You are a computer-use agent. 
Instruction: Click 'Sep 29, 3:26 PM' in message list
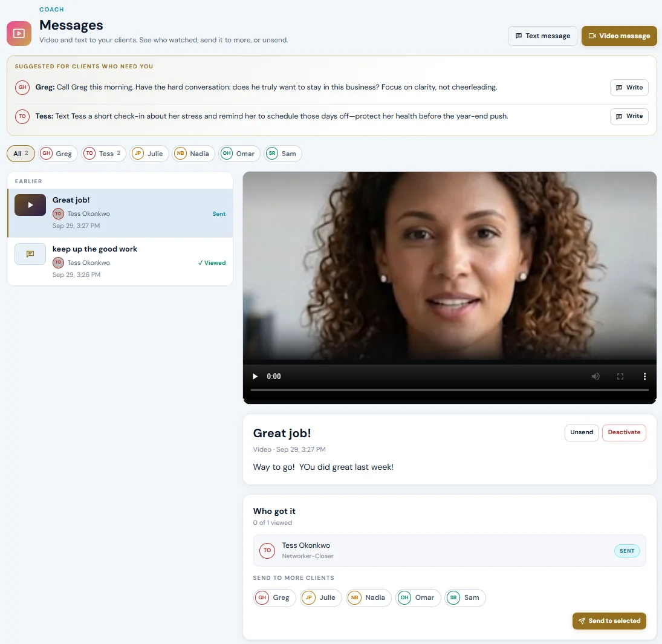click(x=76, y=275)
